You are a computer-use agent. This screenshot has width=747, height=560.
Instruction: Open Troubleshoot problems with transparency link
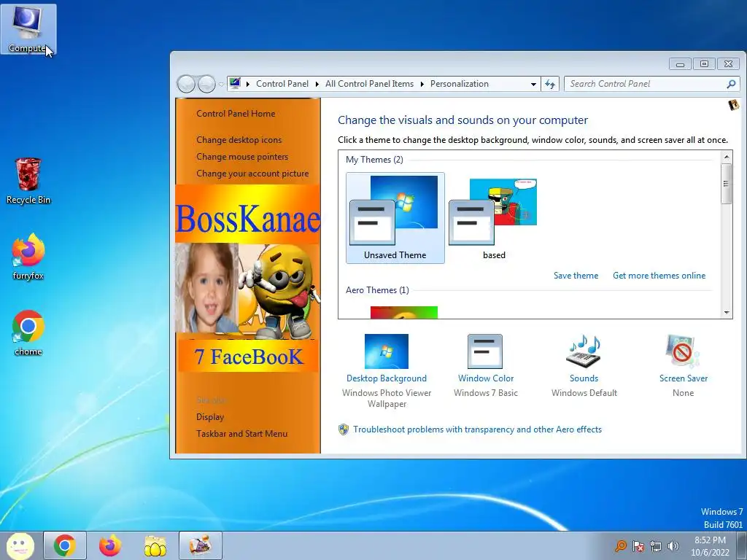pyautogui.click(x=477, y=429)
